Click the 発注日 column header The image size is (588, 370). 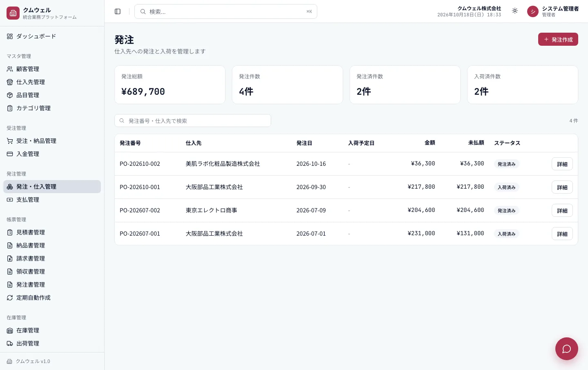(x=304, y=143)
